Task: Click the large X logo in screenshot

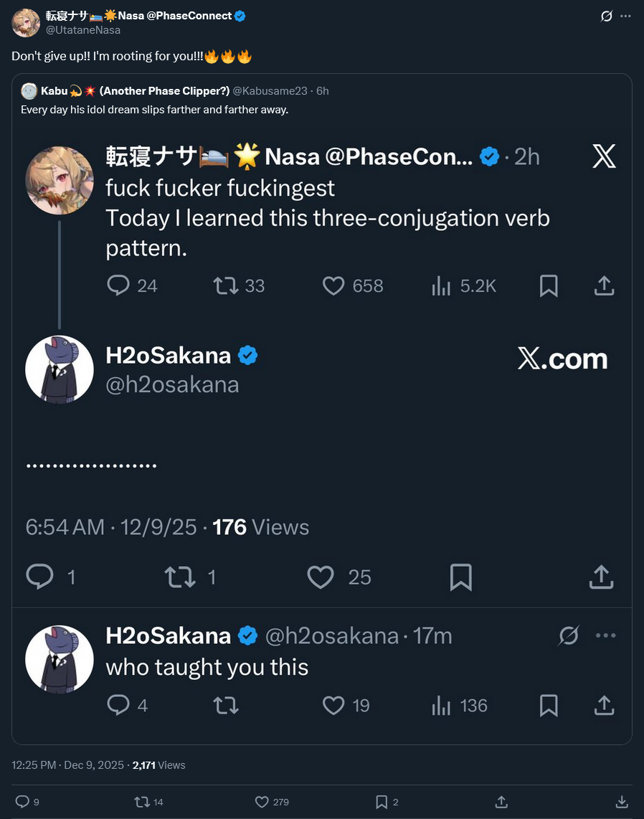Action: pyautogui.click(x=605, y=156)
